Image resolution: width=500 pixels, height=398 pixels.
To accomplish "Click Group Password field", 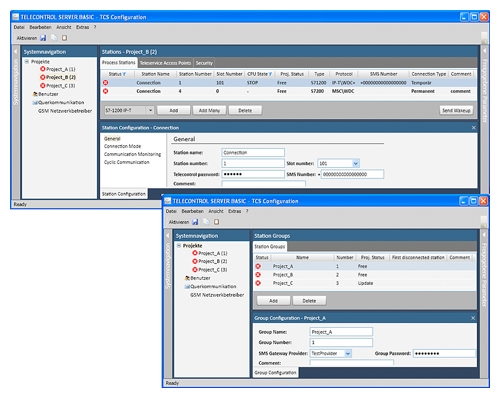I will click(x=444, y=353).
